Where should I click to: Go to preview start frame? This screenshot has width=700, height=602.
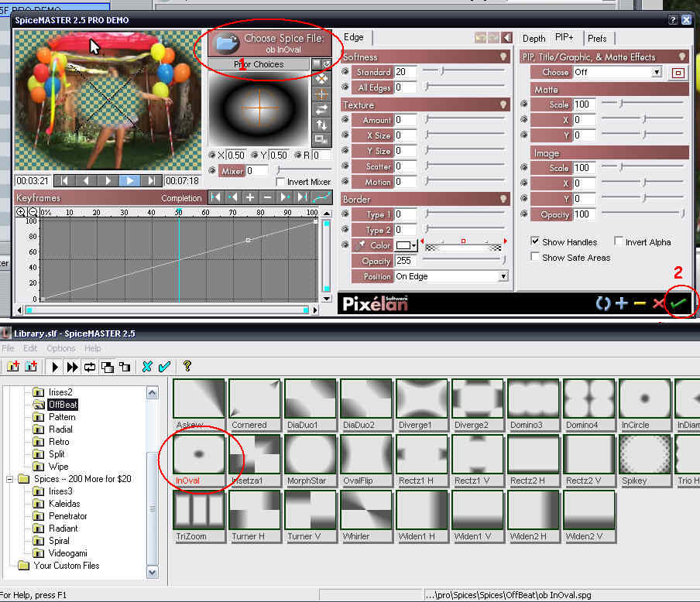tap(64, 181)
